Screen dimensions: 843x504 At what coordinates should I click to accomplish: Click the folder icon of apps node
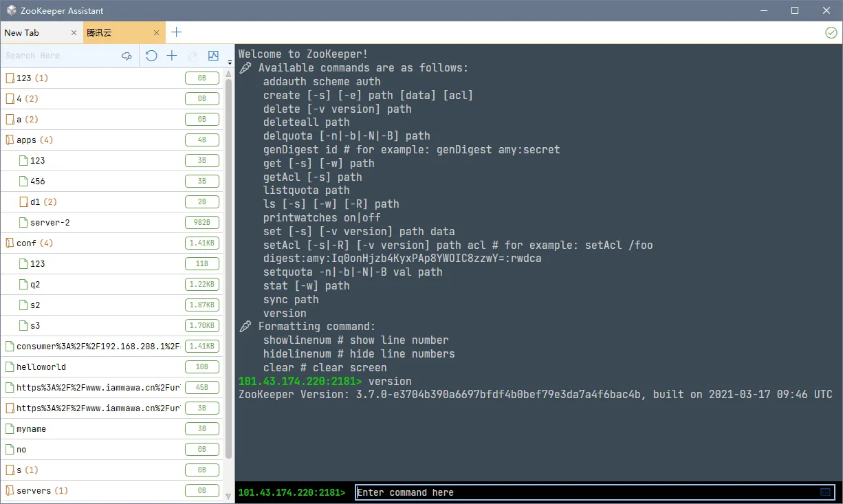(x=10, y=140)
